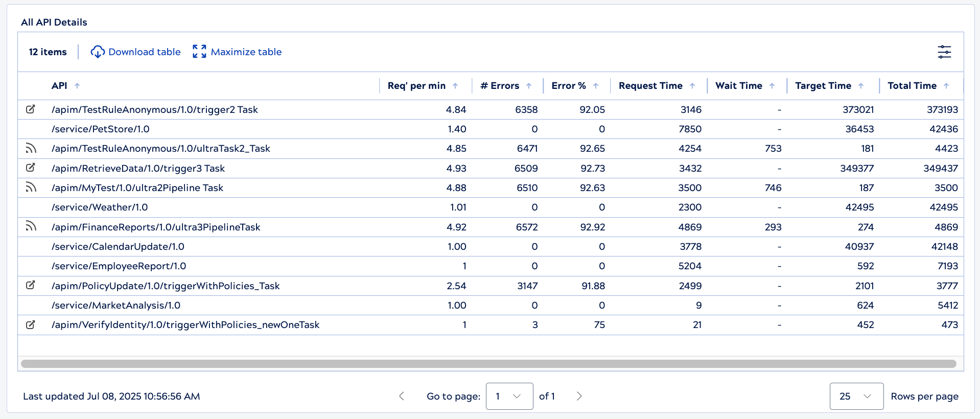Open the Rows per page dropdown

click(856, 396)
